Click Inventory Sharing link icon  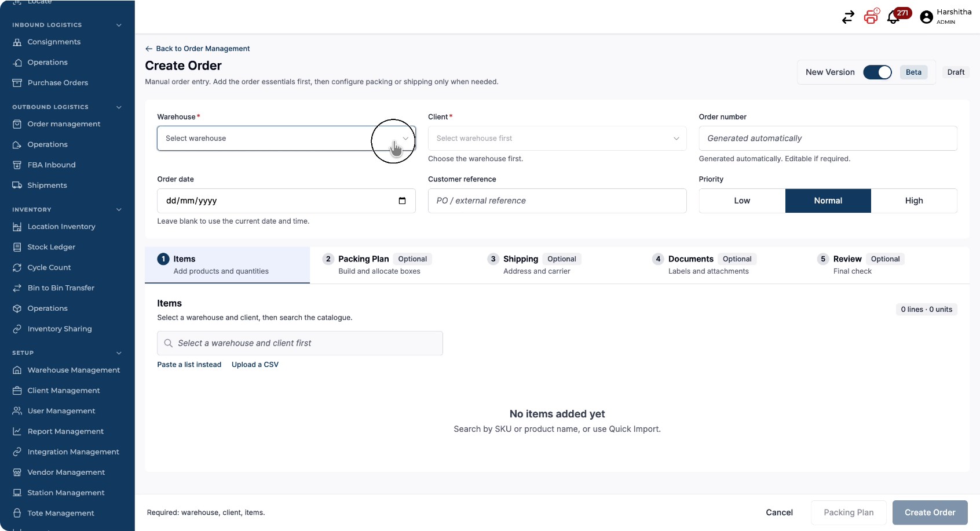(17, 329)
